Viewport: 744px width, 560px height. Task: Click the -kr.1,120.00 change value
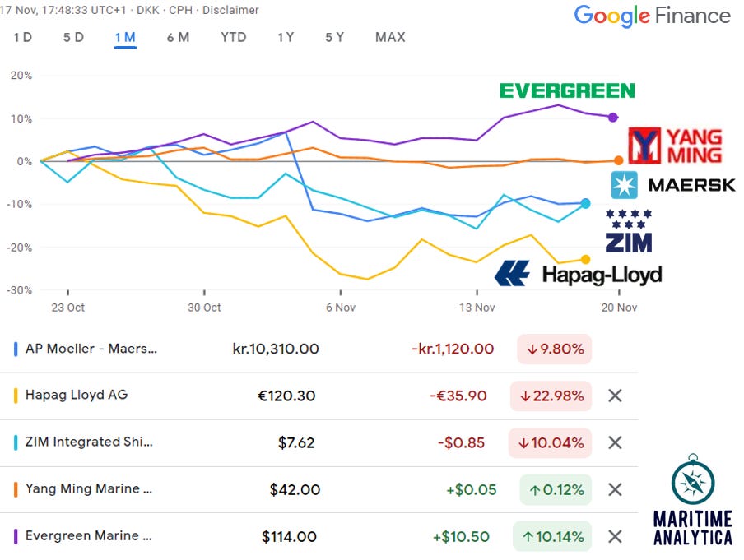[453, 349]
